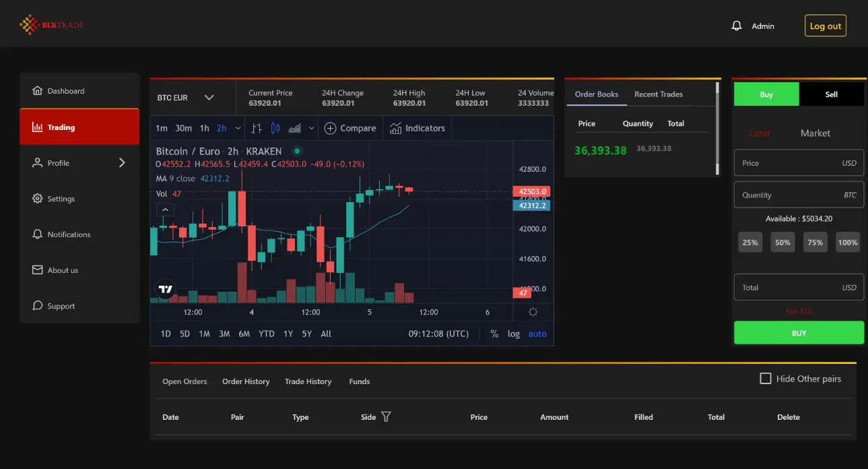This screenshot has width=868, height=469.
Task: Open chart settings gear icon
Action: (533, 312)
